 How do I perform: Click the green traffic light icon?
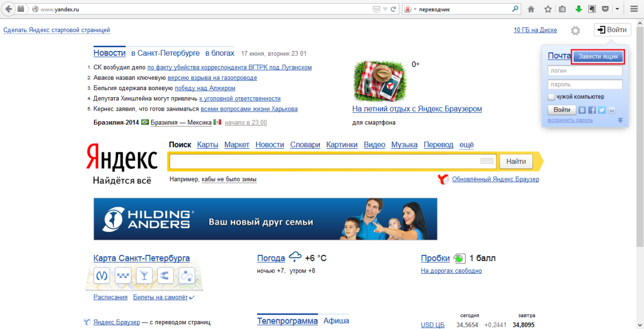coord(459,259)
